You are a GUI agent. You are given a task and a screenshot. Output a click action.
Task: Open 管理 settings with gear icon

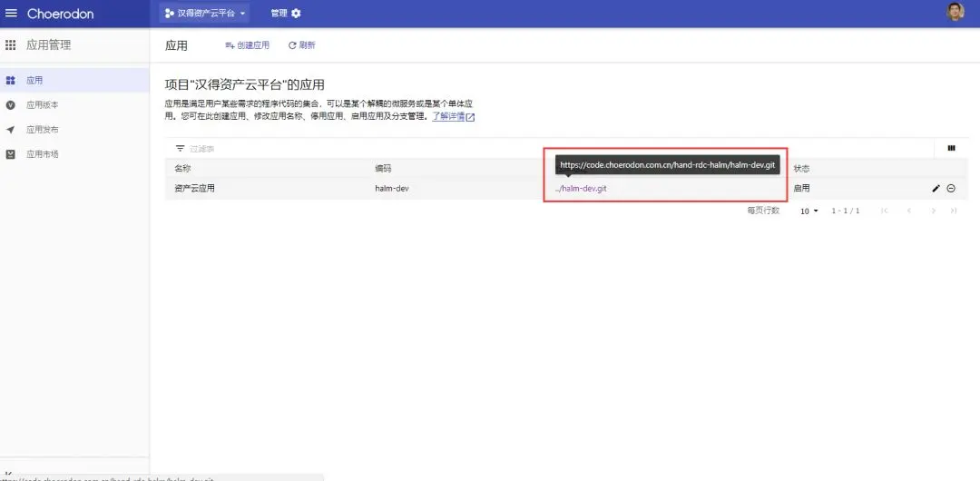pyautogui.click(x=286, y=13)
